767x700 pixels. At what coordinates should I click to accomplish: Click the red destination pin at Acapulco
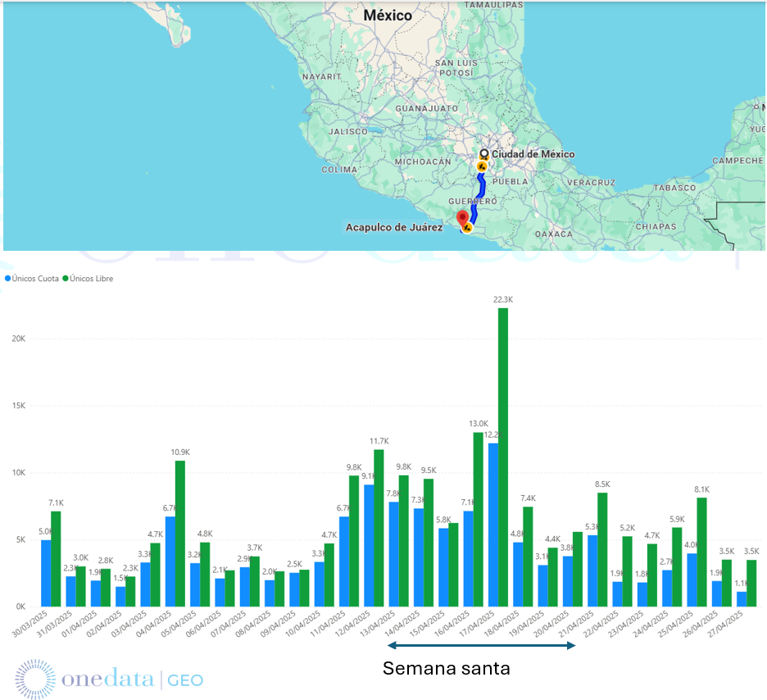462,217
